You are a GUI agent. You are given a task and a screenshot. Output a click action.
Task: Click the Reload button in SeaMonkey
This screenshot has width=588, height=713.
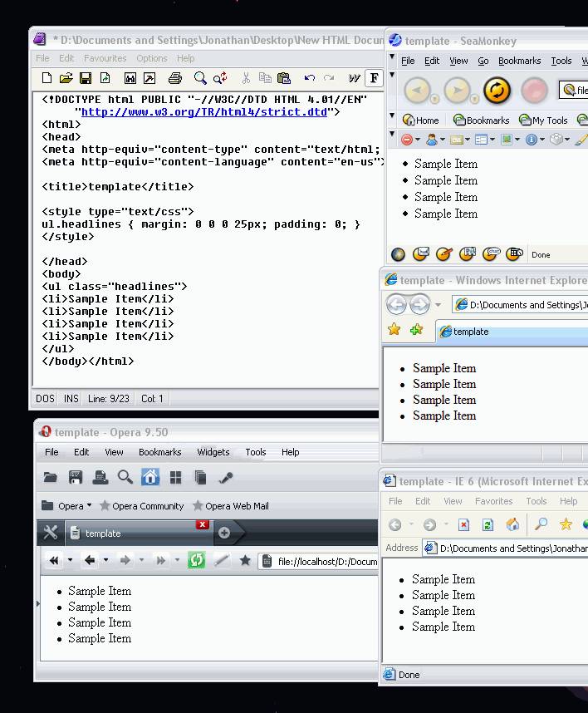click(x=497, y=90)
